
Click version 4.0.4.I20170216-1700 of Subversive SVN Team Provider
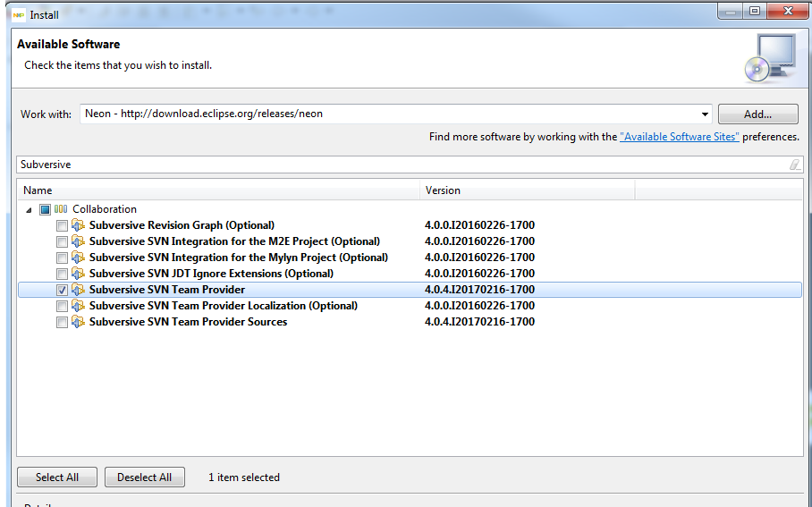pos(479,290)
